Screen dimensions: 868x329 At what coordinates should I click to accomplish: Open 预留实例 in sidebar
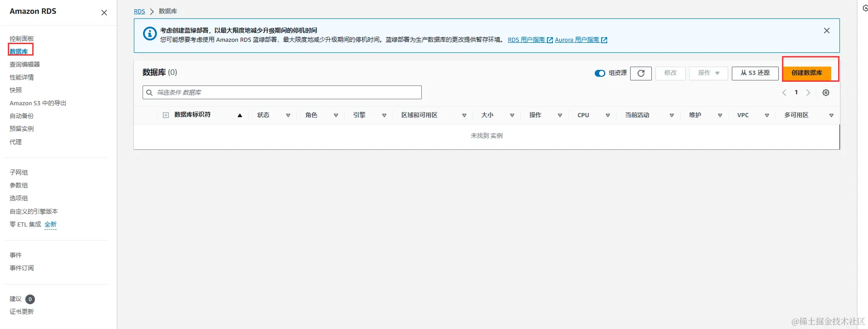(x=22, y=129)
